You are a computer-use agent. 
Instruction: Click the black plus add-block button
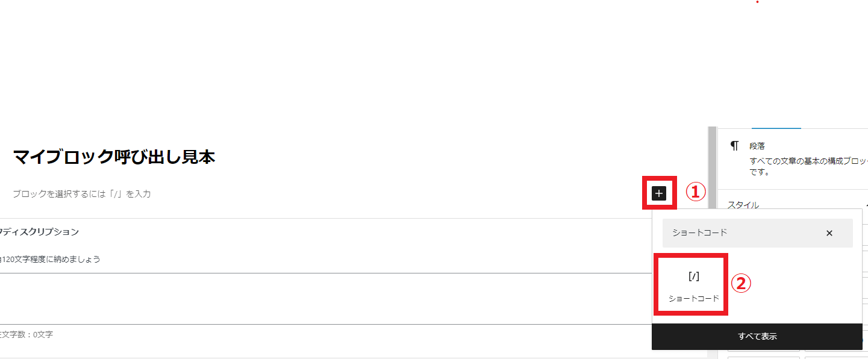click(659, 193)
